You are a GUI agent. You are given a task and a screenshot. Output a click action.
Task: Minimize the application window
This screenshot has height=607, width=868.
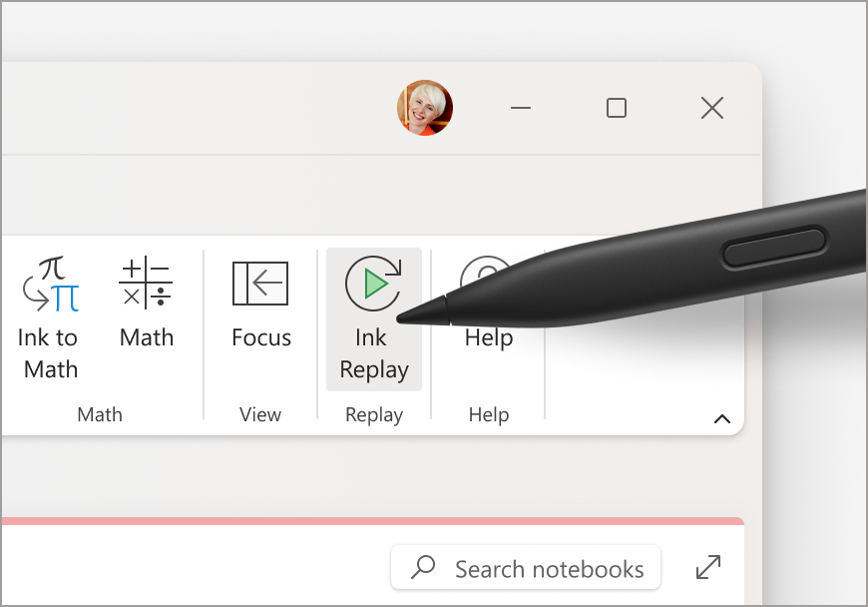(521, 108)
